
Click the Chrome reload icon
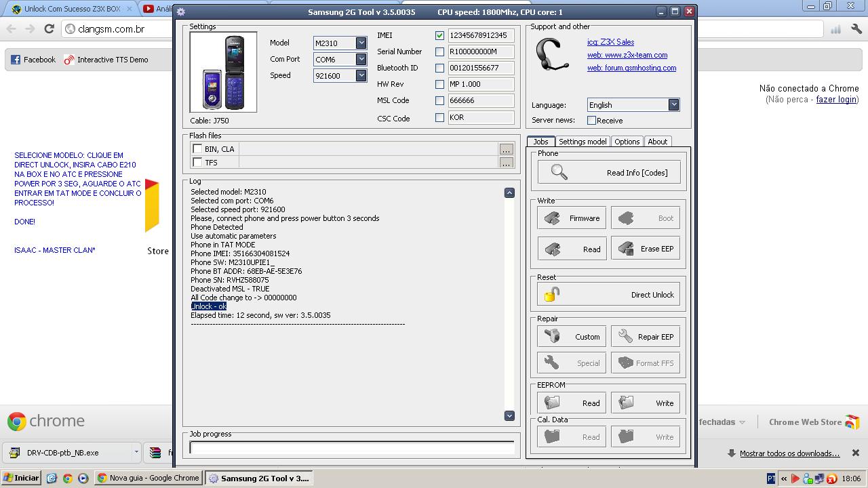(49, 29)
